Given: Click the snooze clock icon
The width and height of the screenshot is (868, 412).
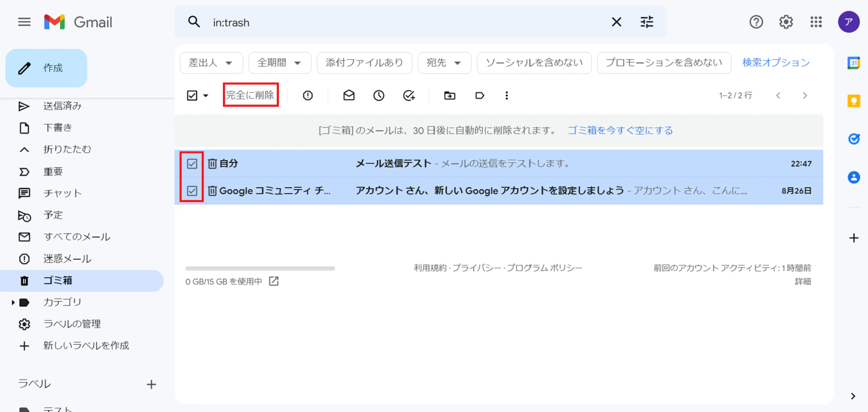Looking at the screenshot, I should (x=378, y=95).
